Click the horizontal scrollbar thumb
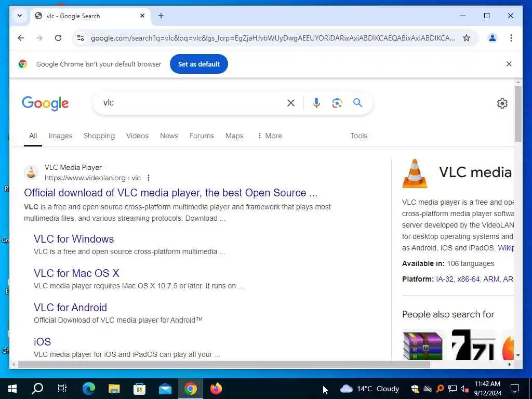 [224, 365]
